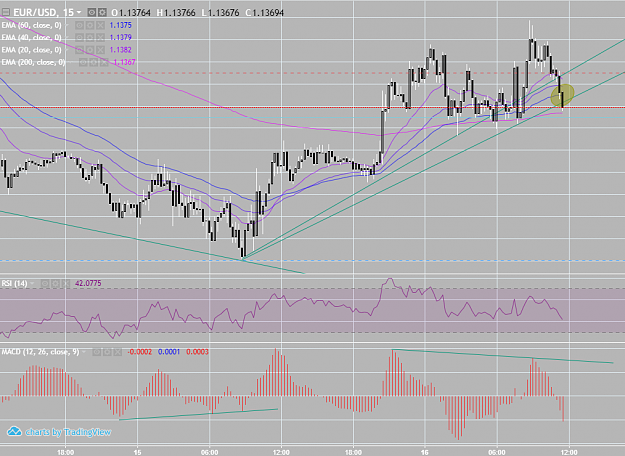This screenshot has width=625, height=456.
Task: Expand the arrow next to EMA (60, close, 0)
Action: (67, 25)
